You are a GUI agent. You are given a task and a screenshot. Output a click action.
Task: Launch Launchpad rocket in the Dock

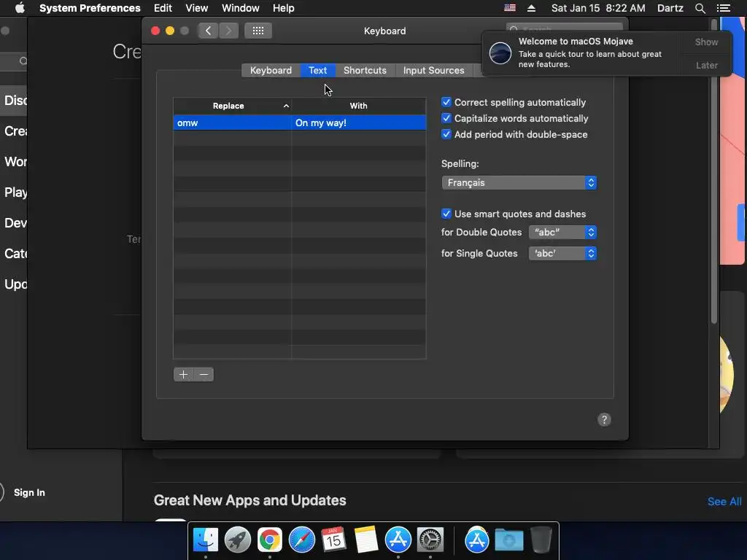click(x=237, y=540)
